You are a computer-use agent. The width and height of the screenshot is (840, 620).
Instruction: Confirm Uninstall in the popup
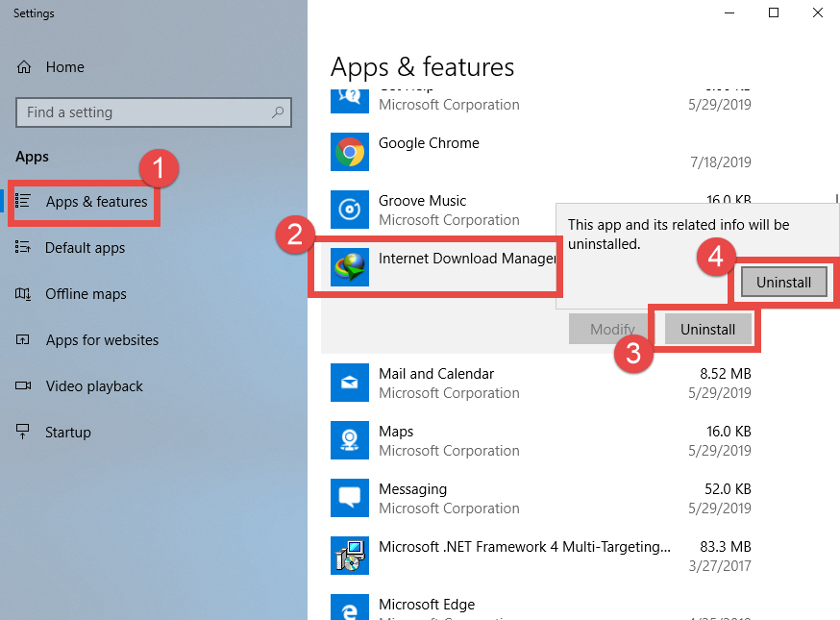click(x=783, y=283)
